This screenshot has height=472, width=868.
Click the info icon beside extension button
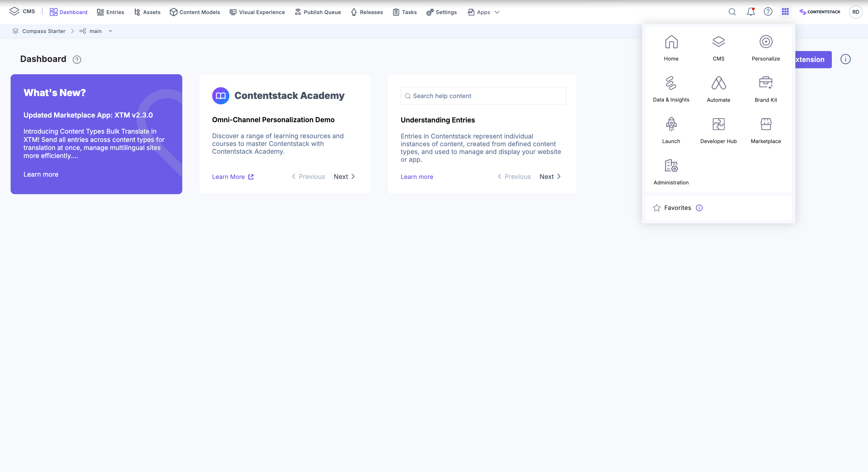tap(845, 59)
